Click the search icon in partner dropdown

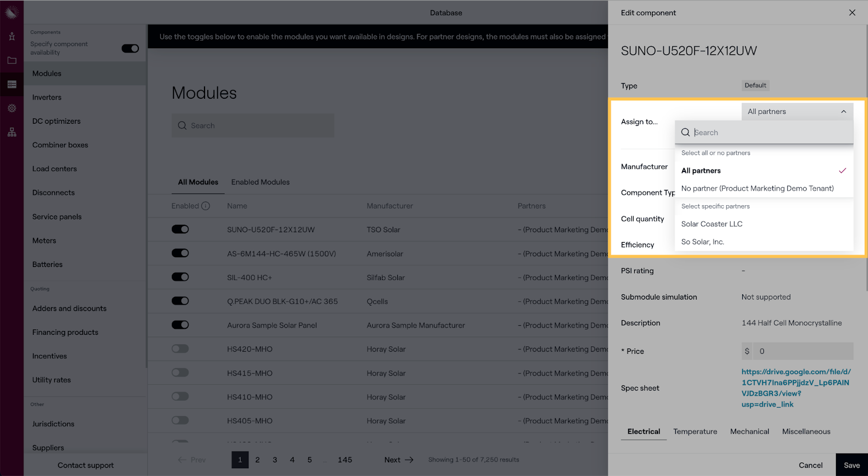[686, 132]
